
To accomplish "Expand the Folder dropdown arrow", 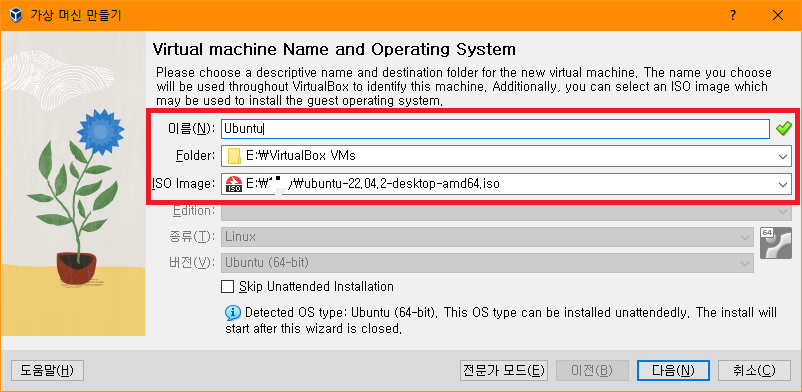I will click(x=783, y=157).
